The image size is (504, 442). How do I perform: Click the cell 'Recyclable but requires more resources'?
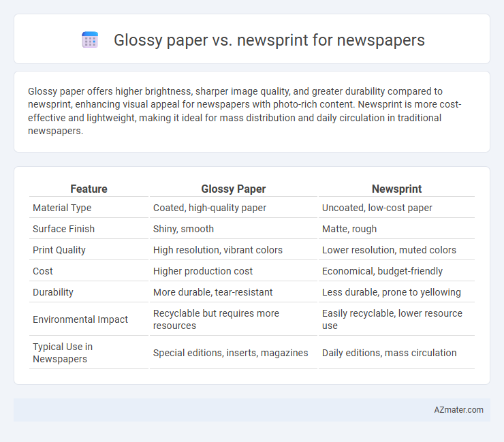click(216, 319)
